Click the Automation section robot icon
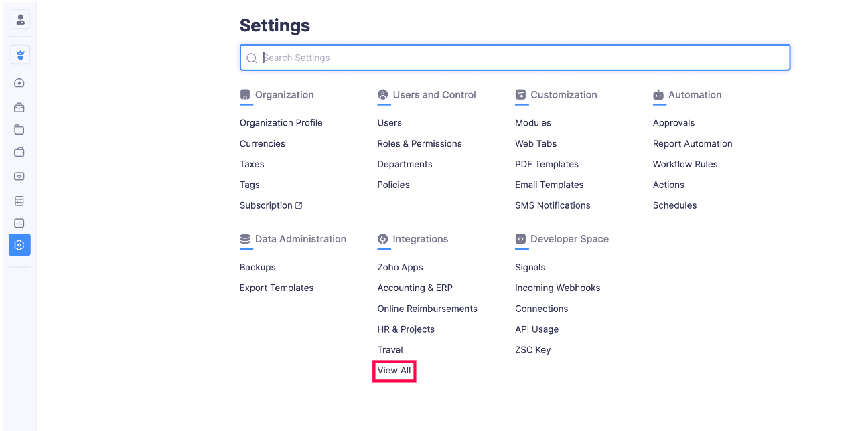The image size is (868, 431). pos(658,96)
